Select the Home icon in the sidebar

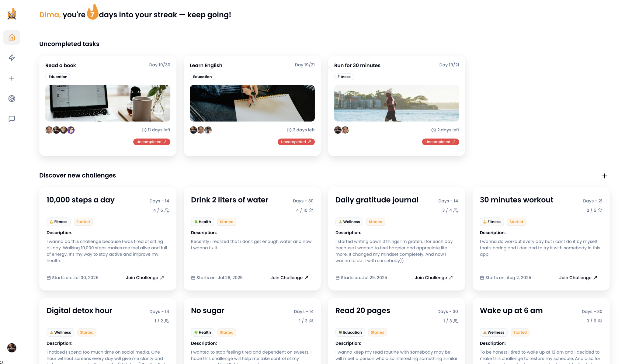[x=12, y=37]
